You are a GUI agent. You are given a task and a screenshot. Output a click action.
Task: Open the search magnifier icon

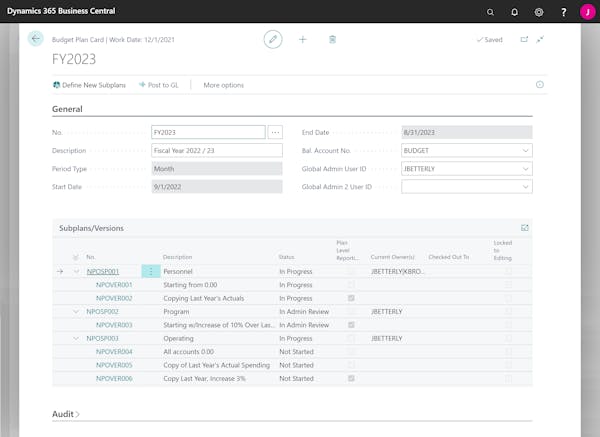pyautogui.click(x=490, y=12)
